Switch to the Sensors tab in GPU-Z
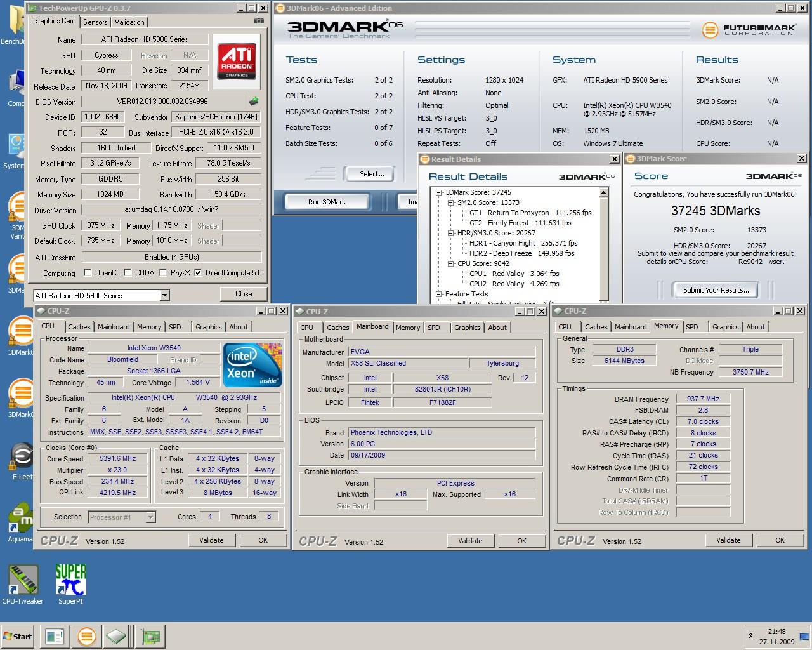 coord(95,22)
